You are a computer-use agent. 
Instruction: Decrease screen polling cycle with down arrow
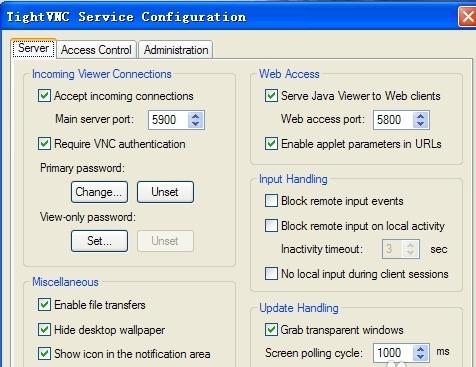tap(421, 357)
